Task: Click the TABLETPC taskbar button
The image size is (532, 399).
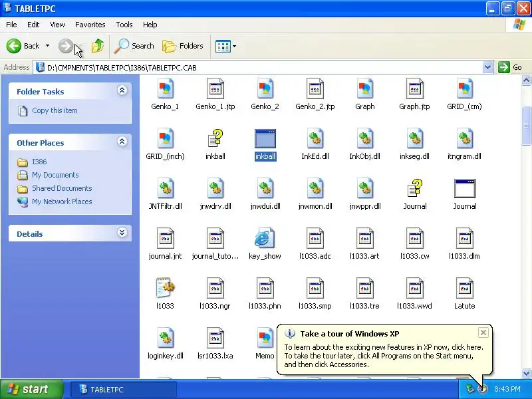Action: pyautogui.click(x=124, y=390)
